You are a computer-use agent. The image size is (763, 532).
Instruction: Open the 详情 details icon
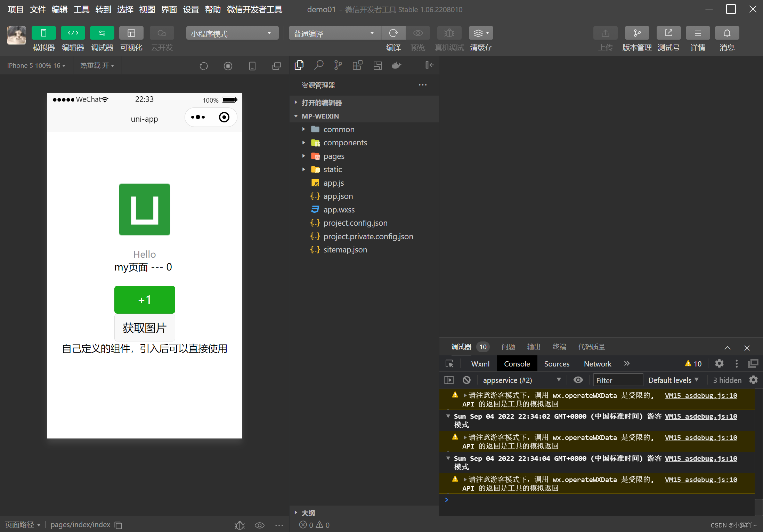698,33
